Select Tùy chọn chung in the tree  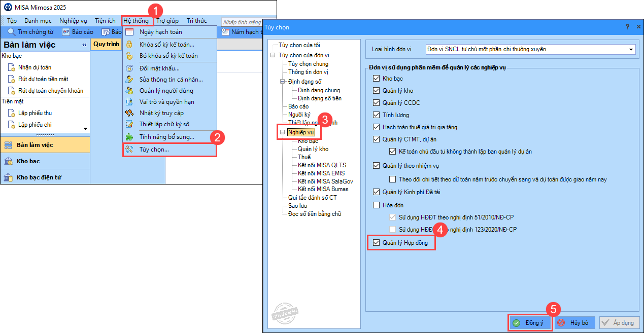click(x=308, y=64)
